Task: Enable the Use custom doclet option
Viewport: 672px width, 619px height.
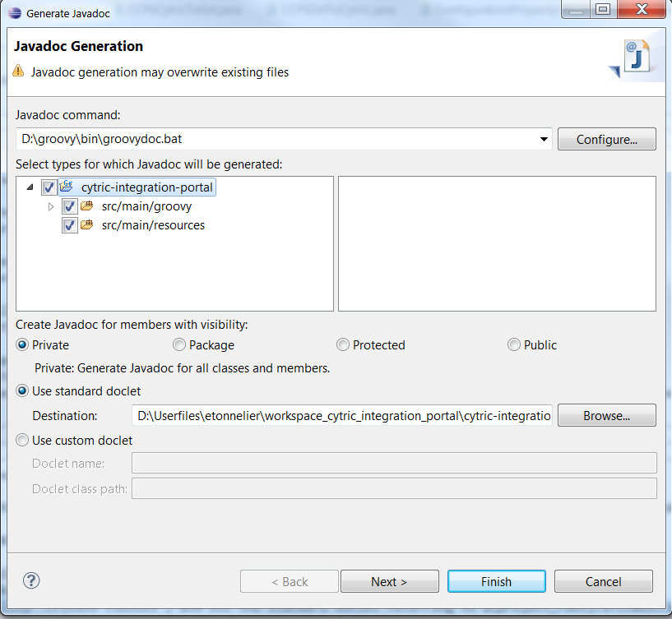Action: click(x=23, y=441)
